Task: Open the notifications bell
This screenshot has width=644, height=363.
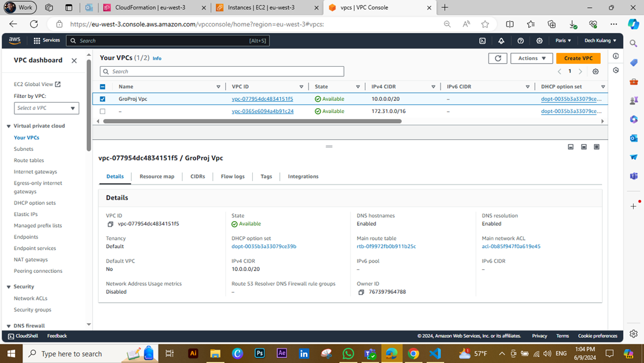Action: [x=501, y=41]
